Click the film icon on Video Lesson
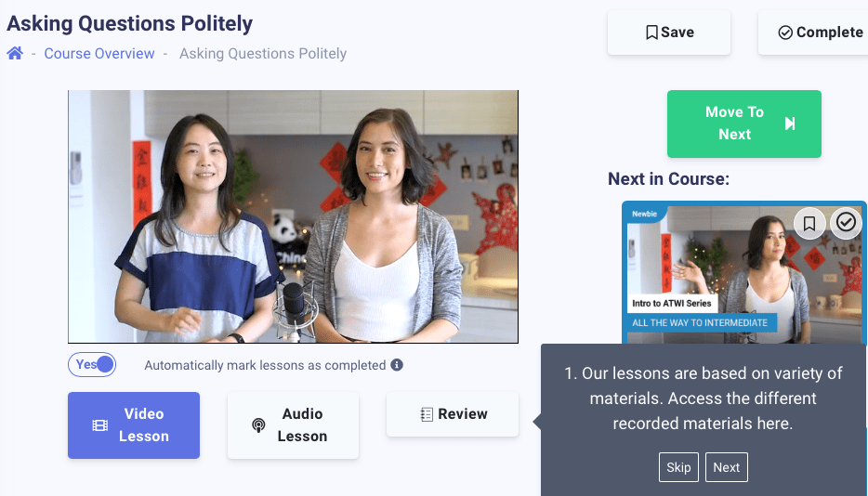This screenshot has height=496, width=868. click(x=100, y=425)
